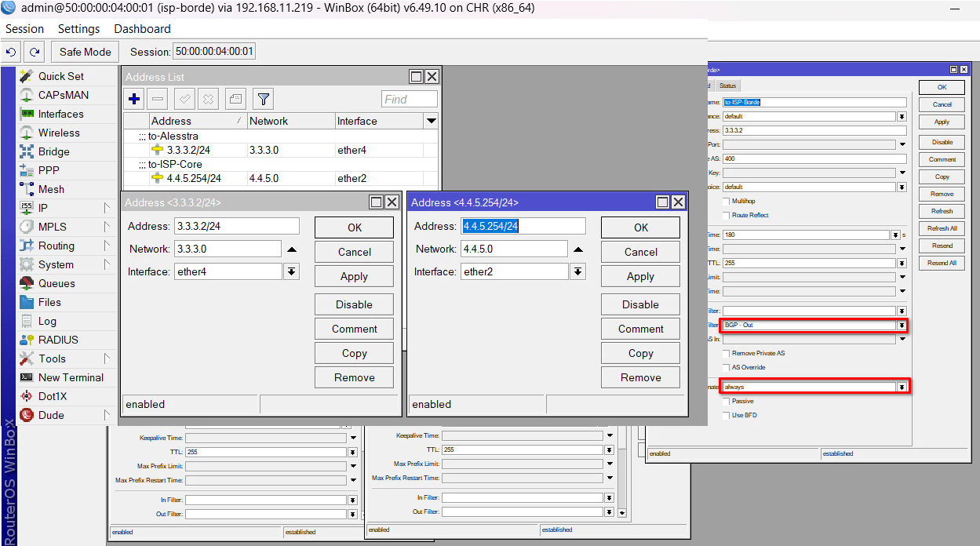Viewport: 980px width, 546px height.
Task: Open the BGP - Out filter dropdown
Action: pos(902,325)
